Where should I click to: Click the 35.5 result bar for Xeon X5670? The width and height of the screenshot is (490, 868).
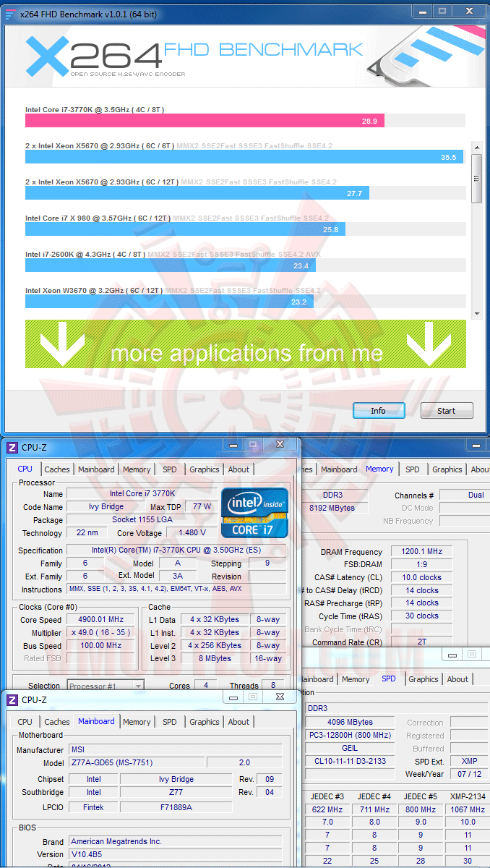point(245,157)
